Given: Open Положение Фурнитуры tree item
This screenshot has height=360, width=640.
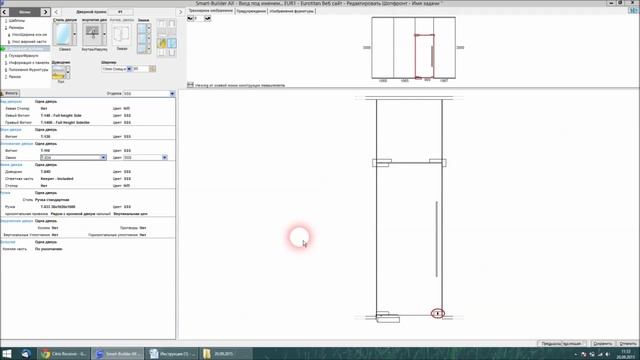Looking at the screenshot, I should click(28, 70).
